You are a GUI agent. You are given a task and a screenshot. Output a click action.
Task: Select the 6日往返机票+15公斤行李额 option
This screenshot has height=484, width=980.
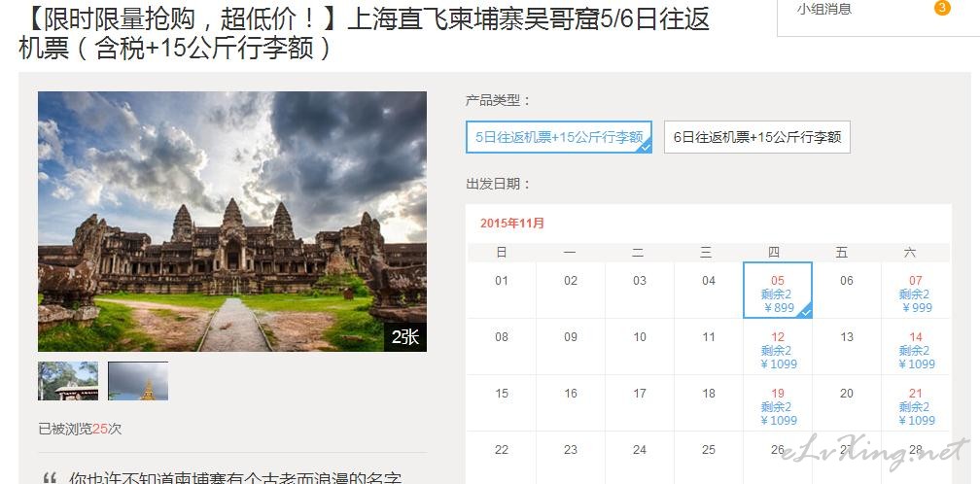756,137
